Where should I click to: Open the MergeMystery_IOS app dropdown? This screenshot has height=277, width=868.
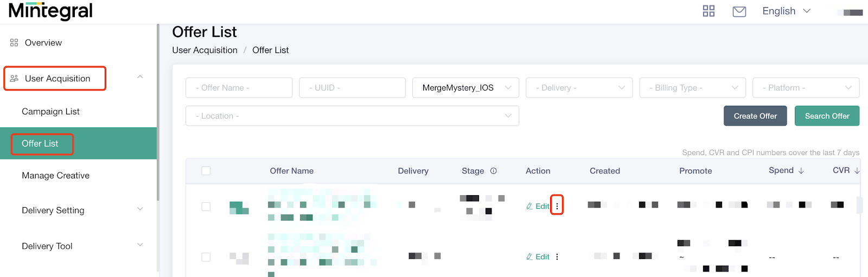coord(465,88)
